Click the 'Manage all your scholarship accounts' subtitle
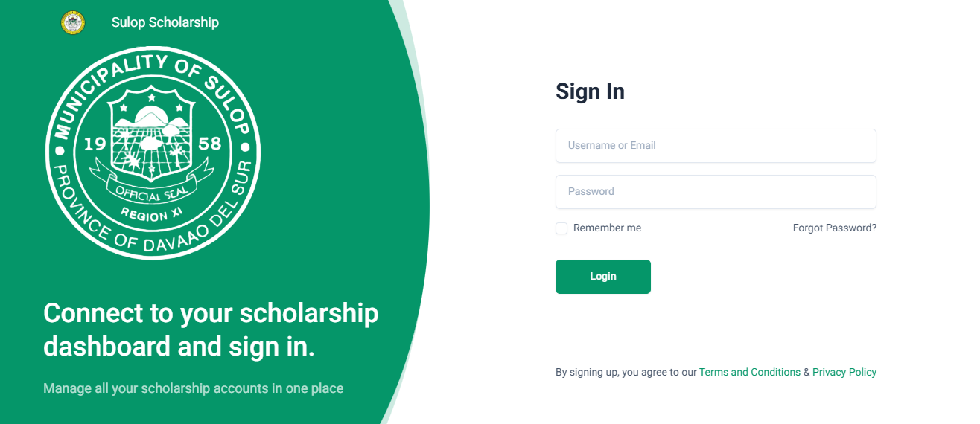This screenshot has width=980, height=424. tap(193, 388)
